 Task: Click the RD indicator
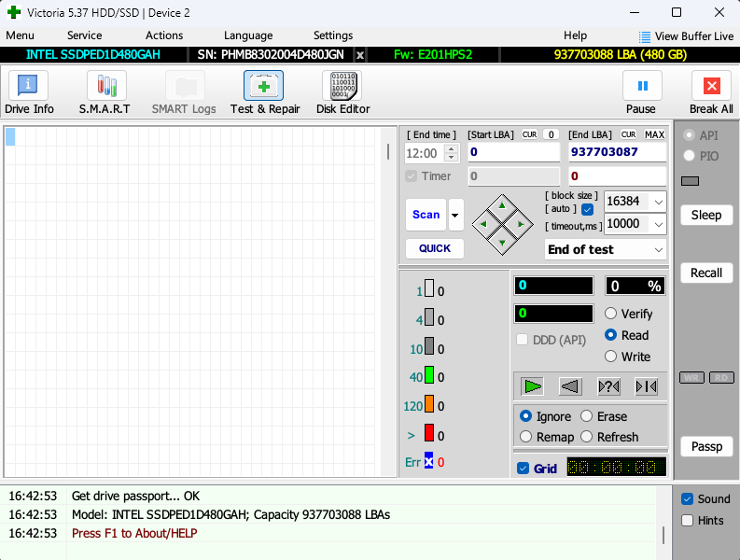click(x=721, y=377)
